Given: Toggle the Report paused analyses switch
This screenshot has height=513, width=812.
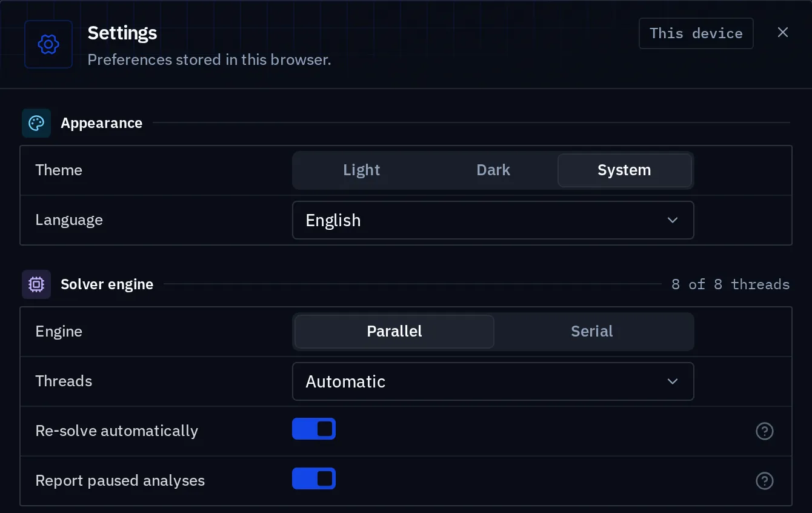Looking at the screenshot, I should (314, 478).
